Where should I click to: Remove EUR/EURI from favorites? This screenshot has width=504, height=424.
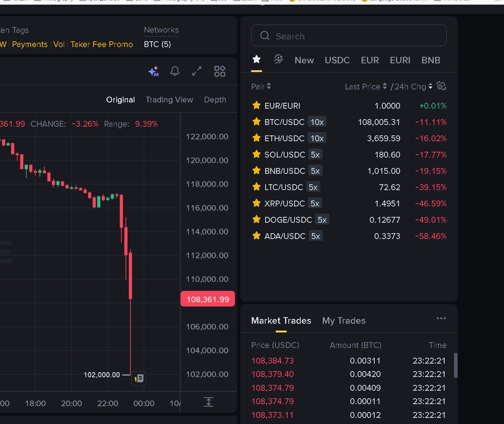click(257, 105)
